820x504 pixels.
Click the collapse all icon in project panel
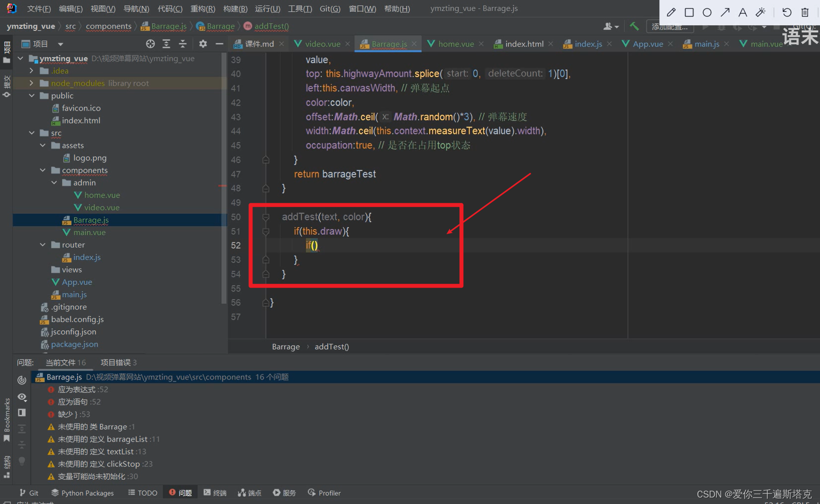click(x=183, y=44)
